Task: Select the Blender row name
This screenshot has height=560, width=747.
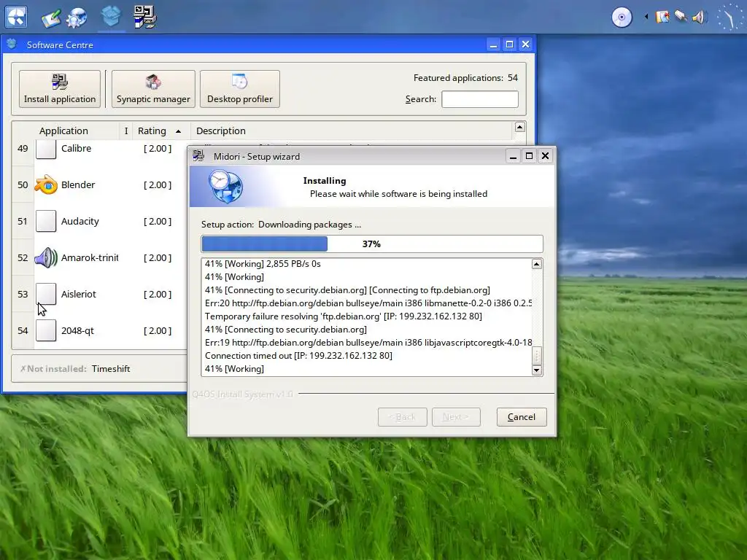Action: [x=78, y=184]
